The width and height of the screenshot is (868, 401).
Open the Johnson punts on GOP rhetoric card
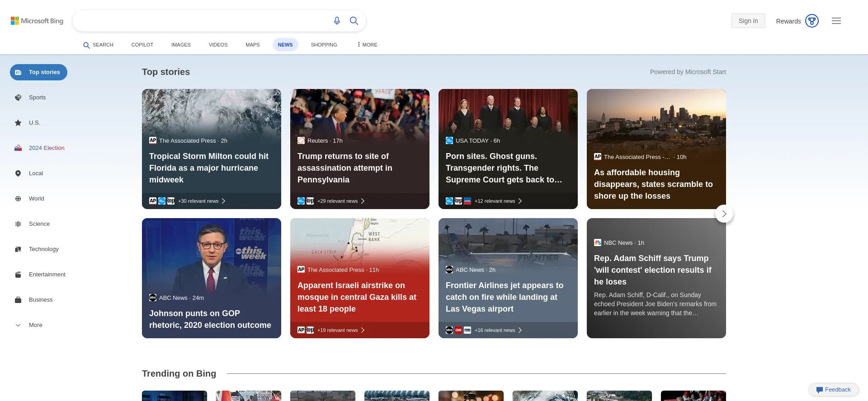tap(212, 278)
